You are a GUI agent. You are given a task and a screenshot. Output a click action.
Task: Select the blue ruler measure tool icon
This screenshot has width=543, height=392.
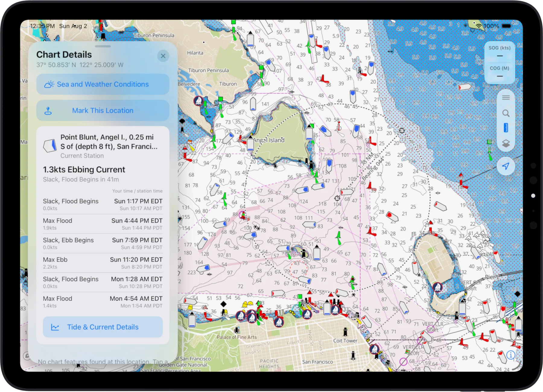pos(506,128)
